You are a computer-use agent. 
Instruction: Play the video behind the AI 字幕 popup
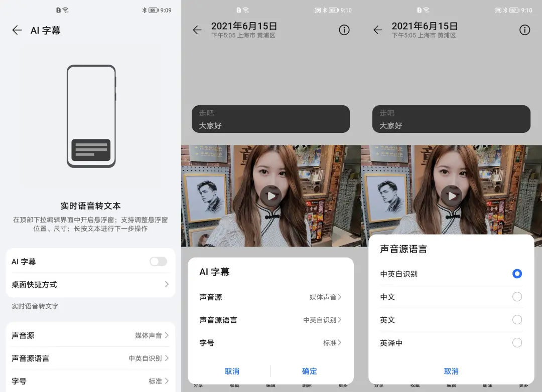pyautogui.click(x=270, y=196)
